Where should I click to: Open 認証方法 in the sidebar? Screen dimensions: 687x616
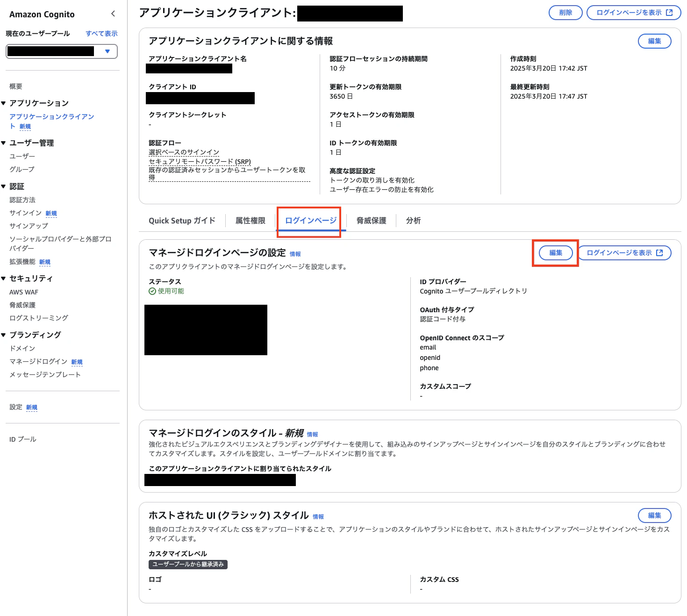coord(22,200)
